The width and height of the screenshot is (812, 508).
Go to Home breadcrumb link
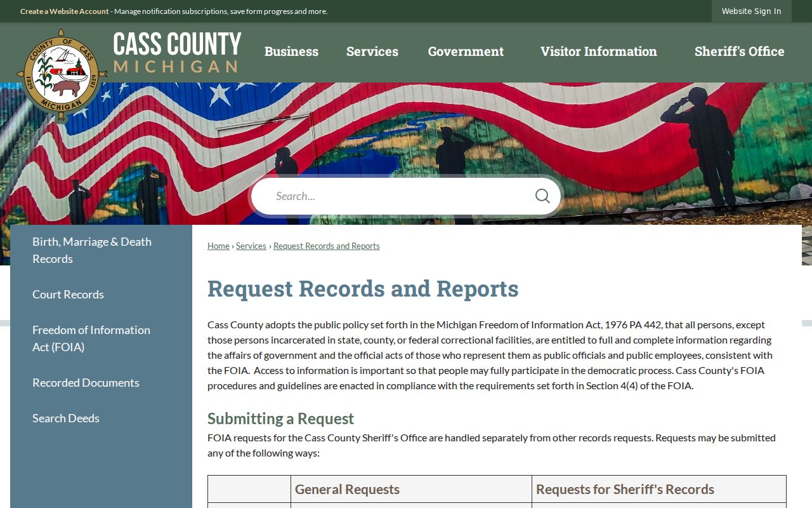click(x=218, y=246)
